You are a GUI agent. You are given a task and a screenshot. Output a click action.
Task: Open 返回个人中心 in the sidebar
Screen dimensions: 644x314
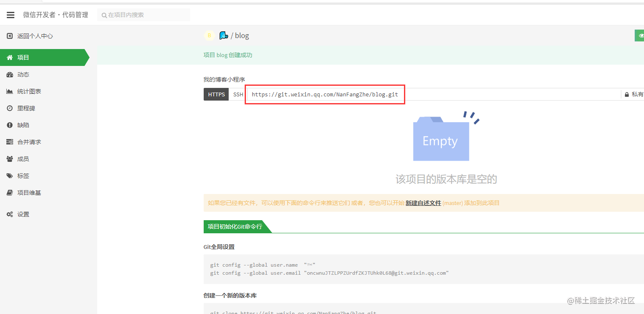(x=35, y=36)
